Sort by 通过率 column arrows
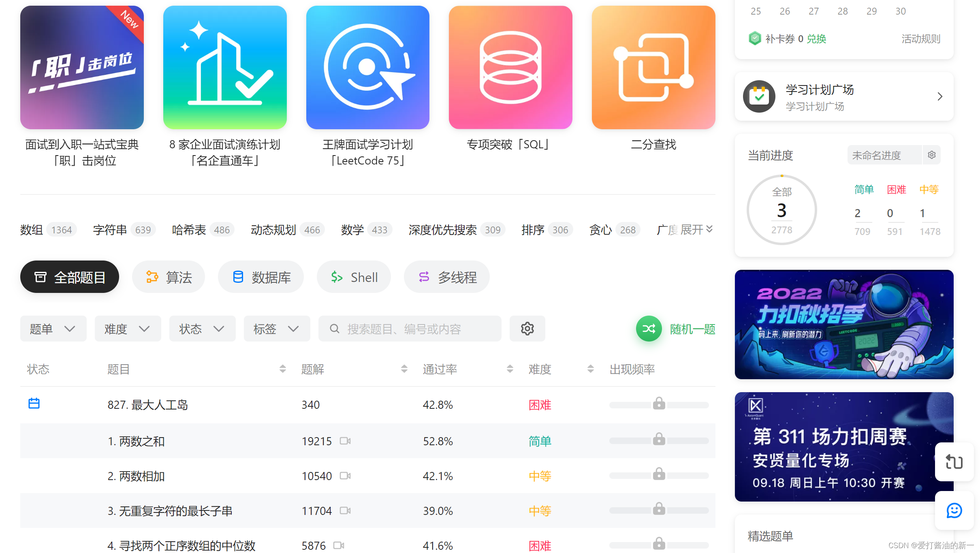980x553 pixels. click(510, 369)
